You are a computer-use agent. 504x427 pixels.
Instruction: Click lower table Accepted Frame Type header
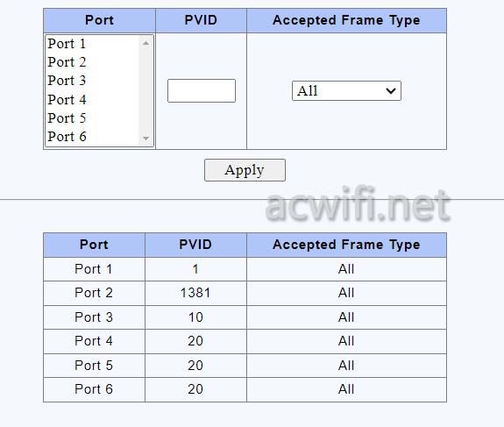[x=346, y=245]
